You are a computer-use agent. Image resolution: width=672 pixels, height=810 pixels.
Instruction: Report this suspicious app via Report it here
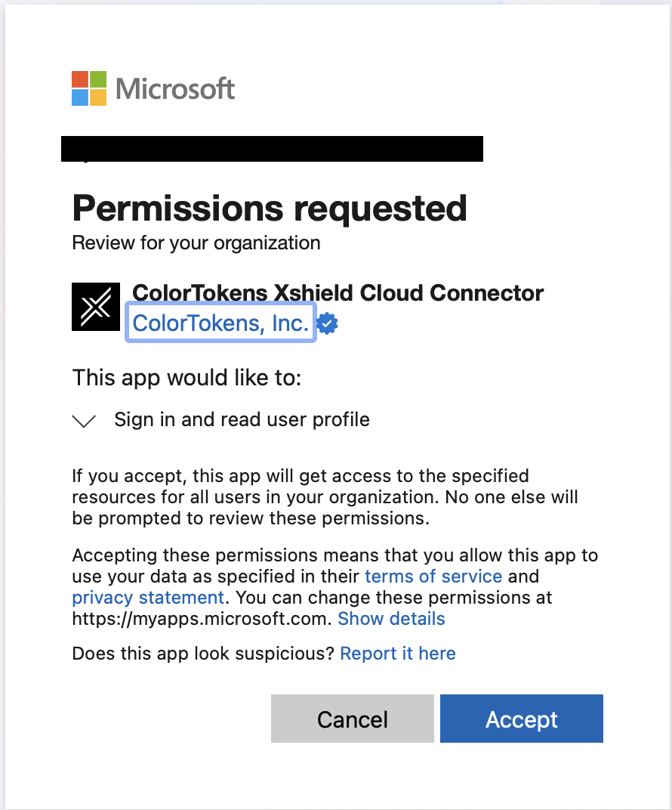point(398,653)
